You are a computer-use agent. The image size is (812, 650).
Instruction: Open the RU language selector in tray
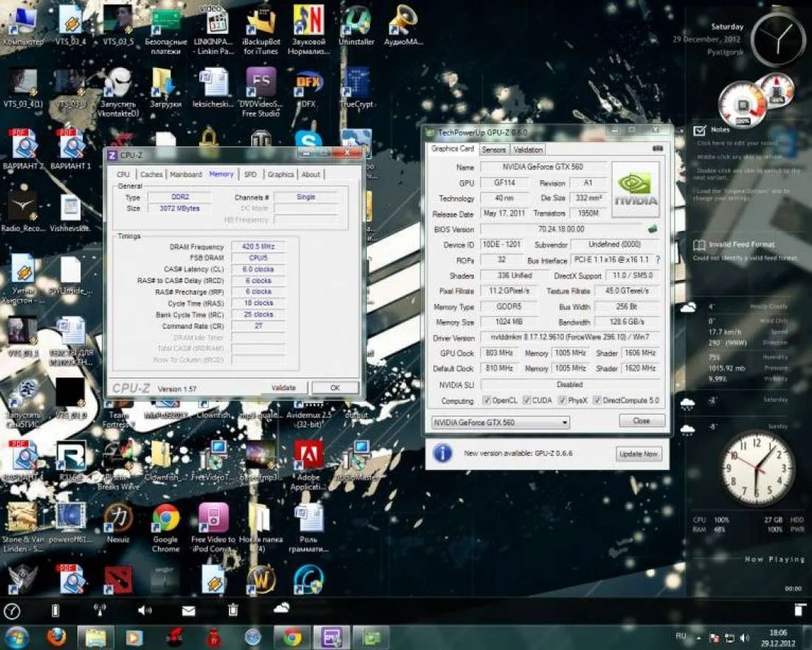tap(681, 636)
